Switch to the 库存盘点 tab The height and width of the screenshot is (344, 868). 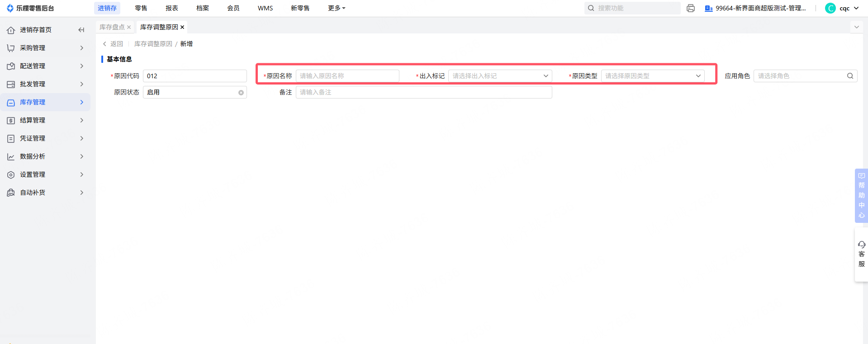[x=112, y=27]
